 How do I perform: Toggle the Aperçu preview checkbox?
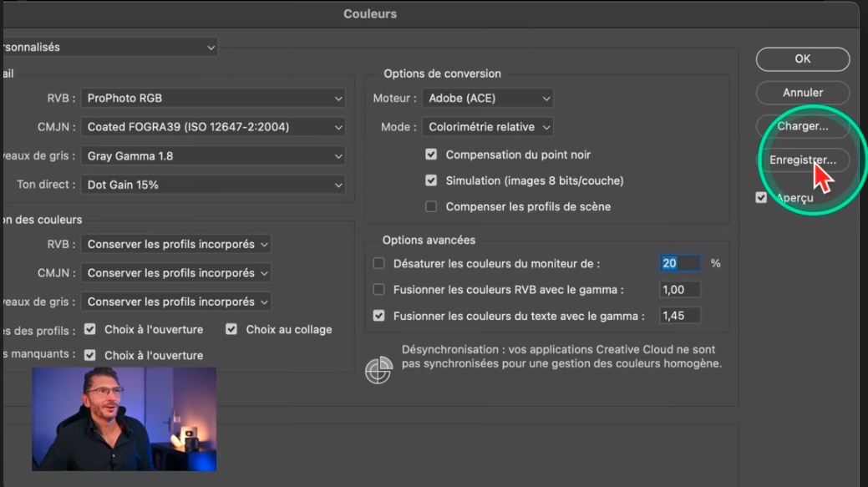pos(761,198)
